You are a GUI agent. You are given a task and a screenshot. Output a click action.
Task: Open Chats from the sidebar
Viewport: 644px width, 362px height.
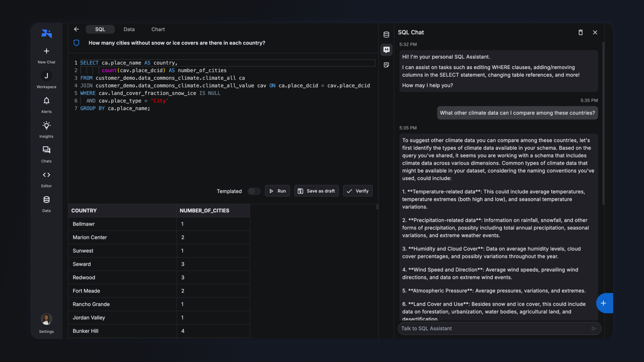pyautogui.click(x=46, y=150)
